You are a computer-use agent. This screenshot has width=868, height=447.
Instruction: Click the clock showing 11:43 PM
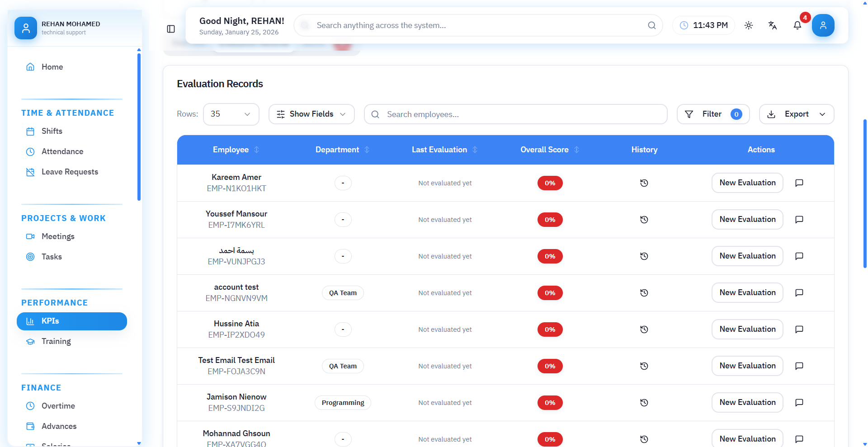pyautogui.click(x=703, y=25)
